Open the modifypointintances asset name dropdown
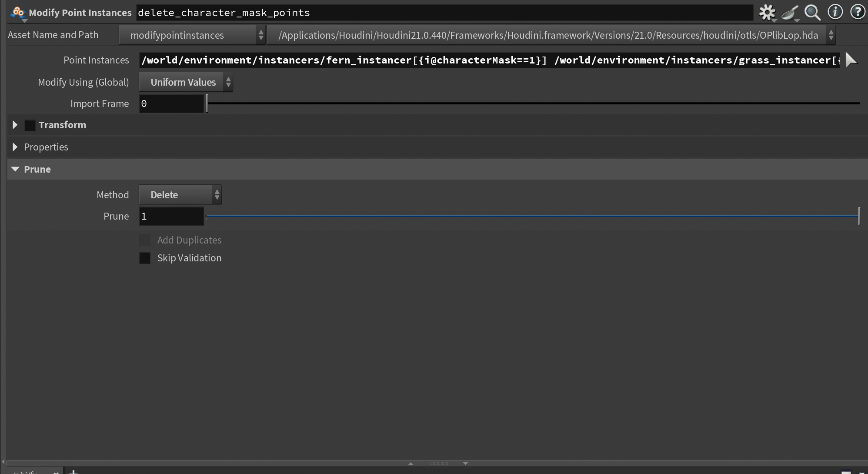 (192, 35)
